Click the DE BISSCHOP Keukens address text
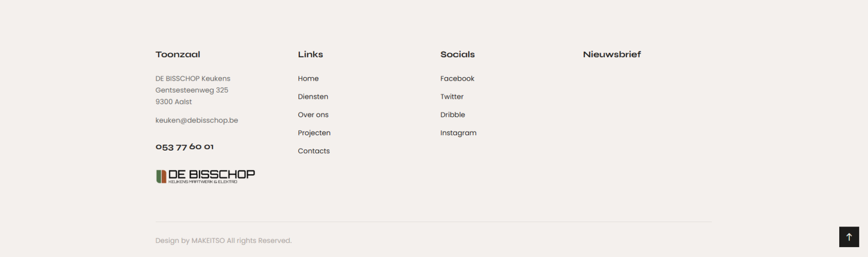Viewport: 868px width, 257px height. 193,79
